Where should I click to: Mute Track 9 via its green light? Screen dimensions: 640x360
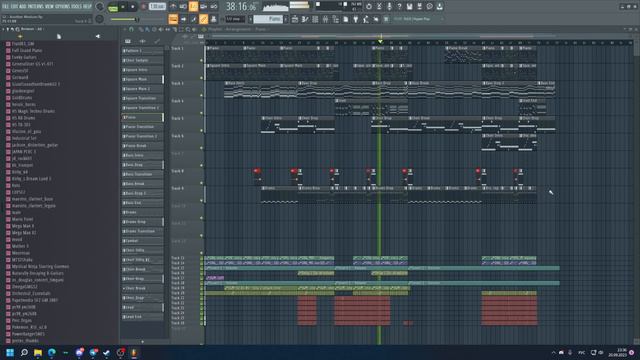tap(201, 200)
